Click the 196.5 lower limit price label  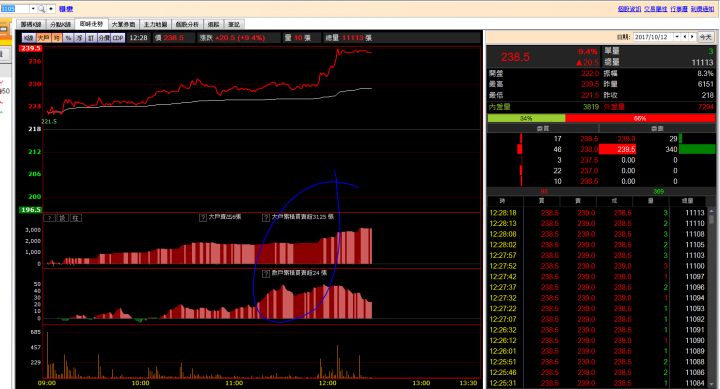click(30, 209)
